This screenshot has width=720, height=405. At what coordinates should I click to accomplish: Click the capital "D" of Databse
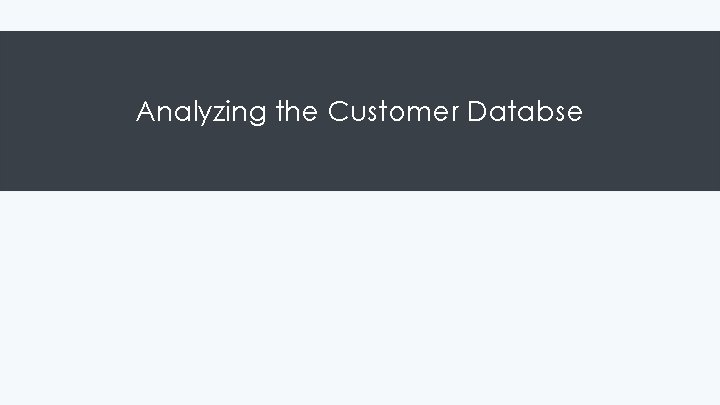click(477, 111)
